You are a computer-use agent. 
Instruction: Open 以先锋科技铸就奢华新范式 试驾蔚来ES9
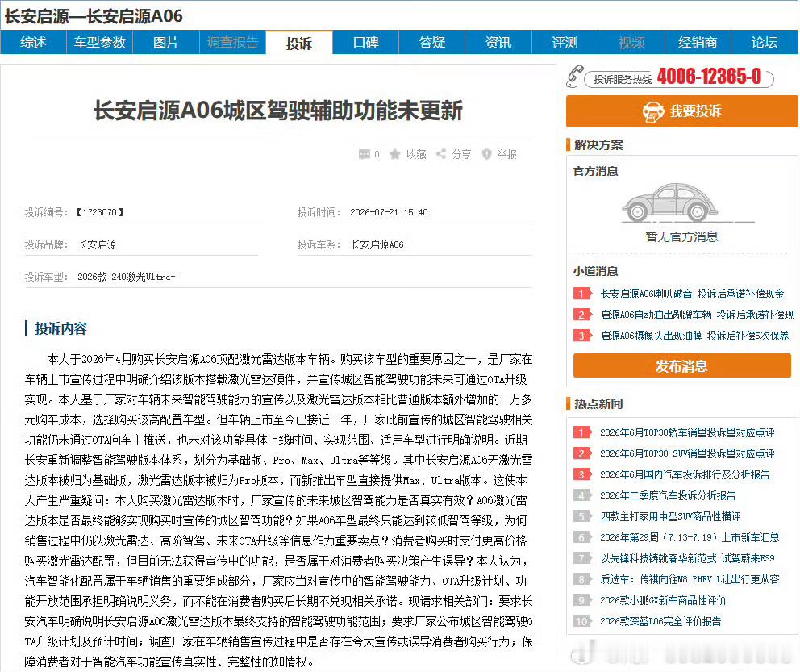click(x=687, y=558)
